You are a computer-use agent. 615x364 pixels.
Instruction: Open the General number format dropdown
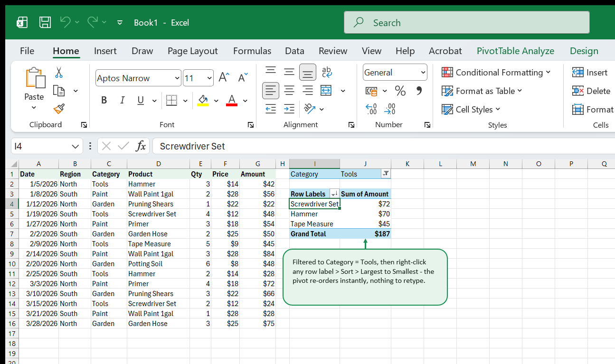coord(423,73)
